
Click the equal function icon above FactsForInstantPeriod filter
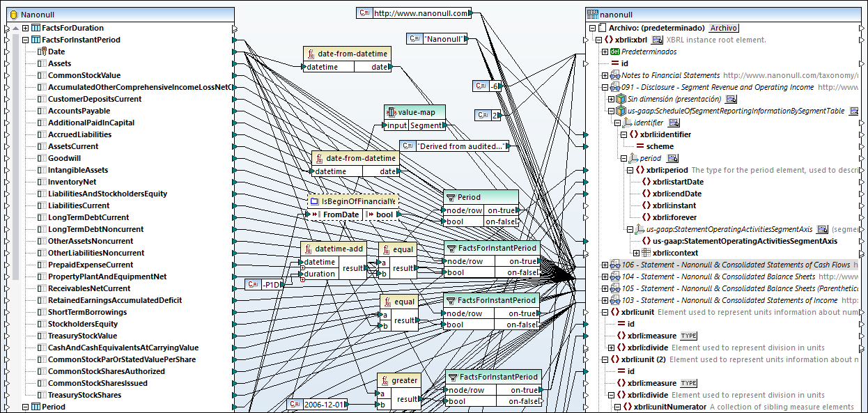386,250
